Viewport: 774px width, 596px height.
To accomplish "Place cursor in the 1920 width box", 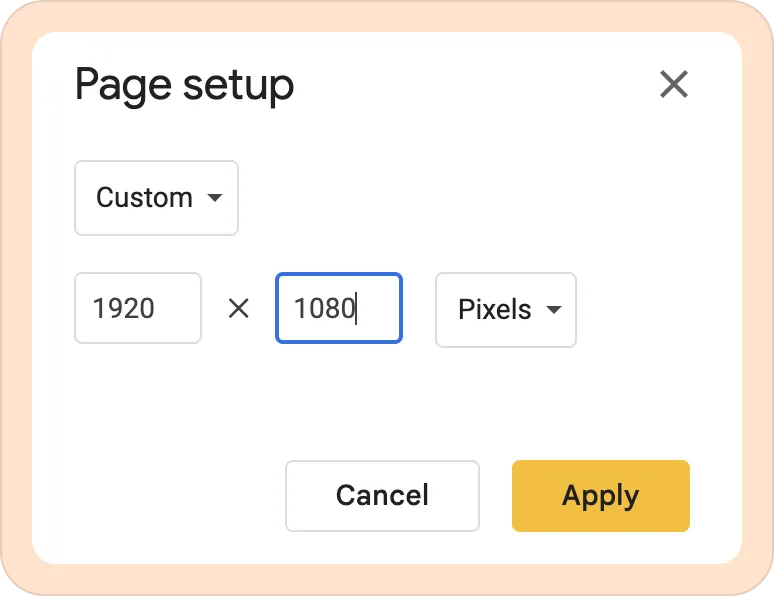I will [138, 308].
